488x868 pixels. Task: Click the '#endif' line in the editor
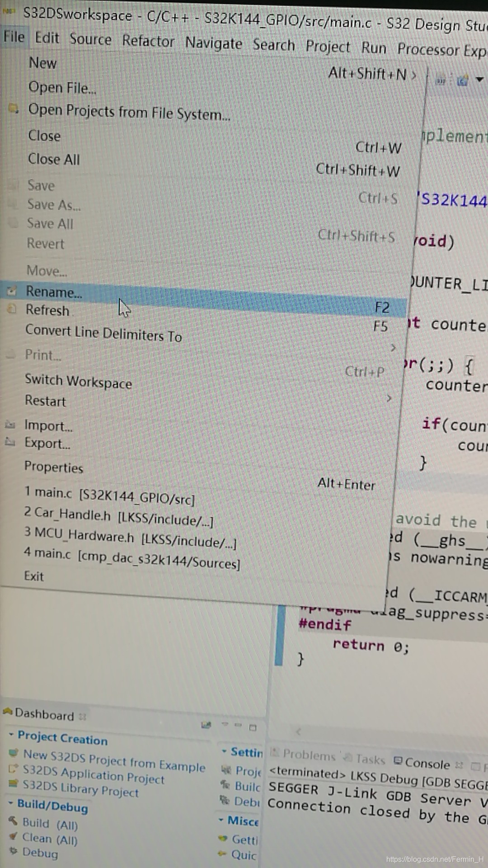325,624
